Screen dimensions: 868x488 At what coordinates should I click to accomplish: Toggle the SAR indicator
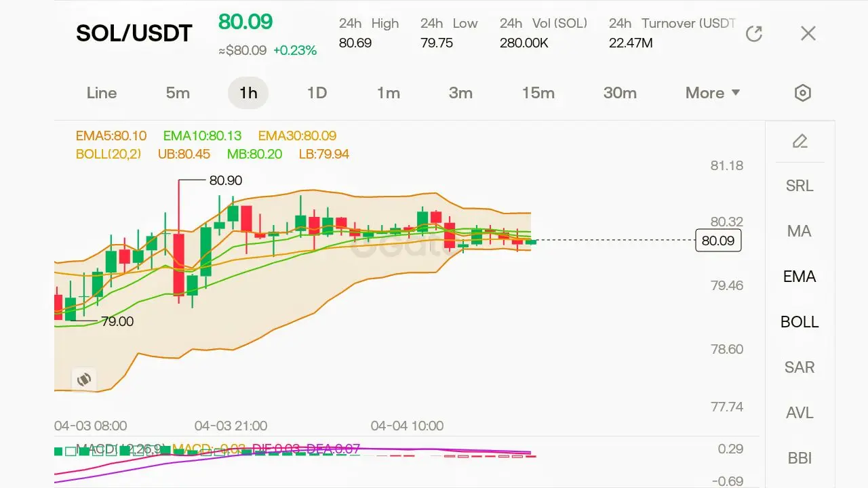tap(800, 367)
